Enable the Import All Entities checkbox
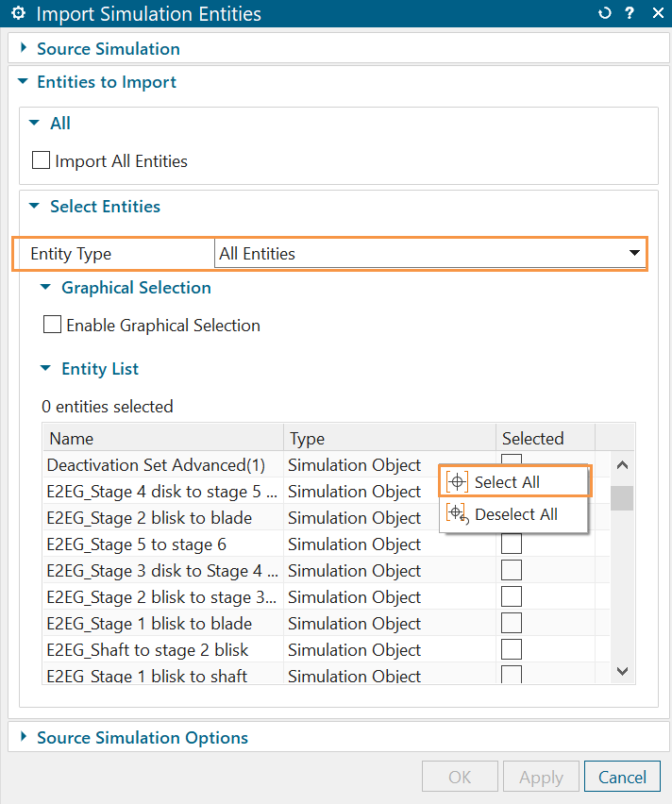 (42, 161)
